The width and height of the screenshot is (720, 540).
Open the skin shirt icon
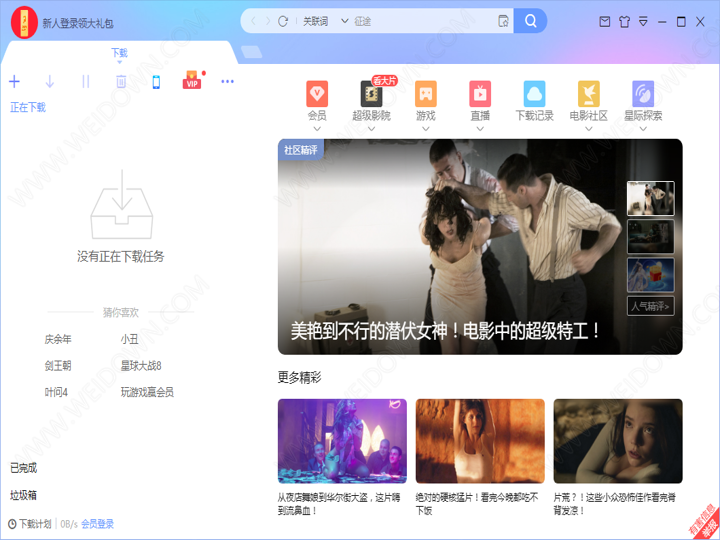pyautogui.click(x=624, y=22)
